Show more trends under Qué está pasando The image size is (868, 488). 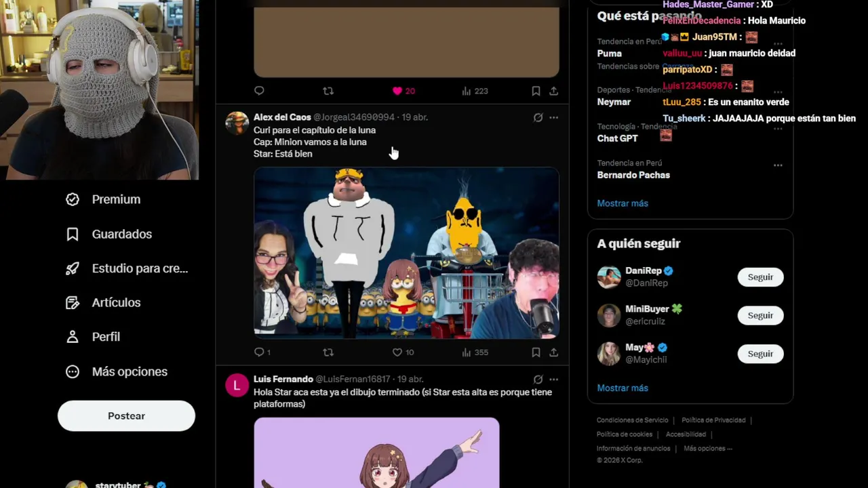[623, 203]
